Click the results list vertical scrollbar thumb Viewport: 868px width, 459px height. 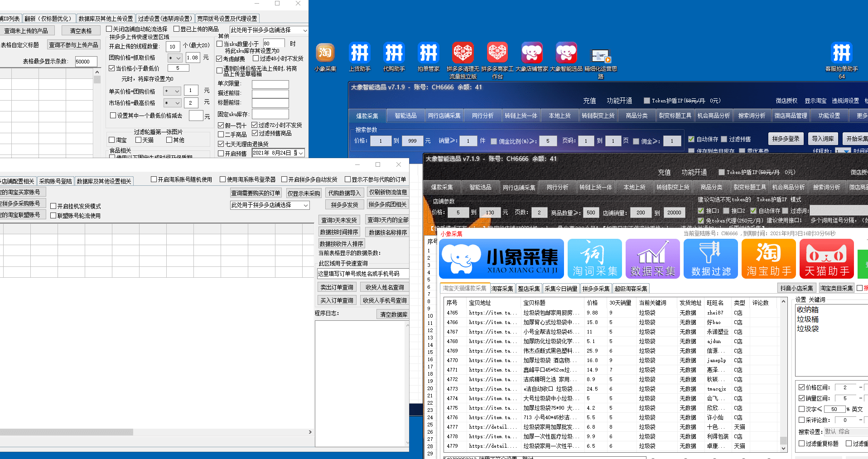783,440
